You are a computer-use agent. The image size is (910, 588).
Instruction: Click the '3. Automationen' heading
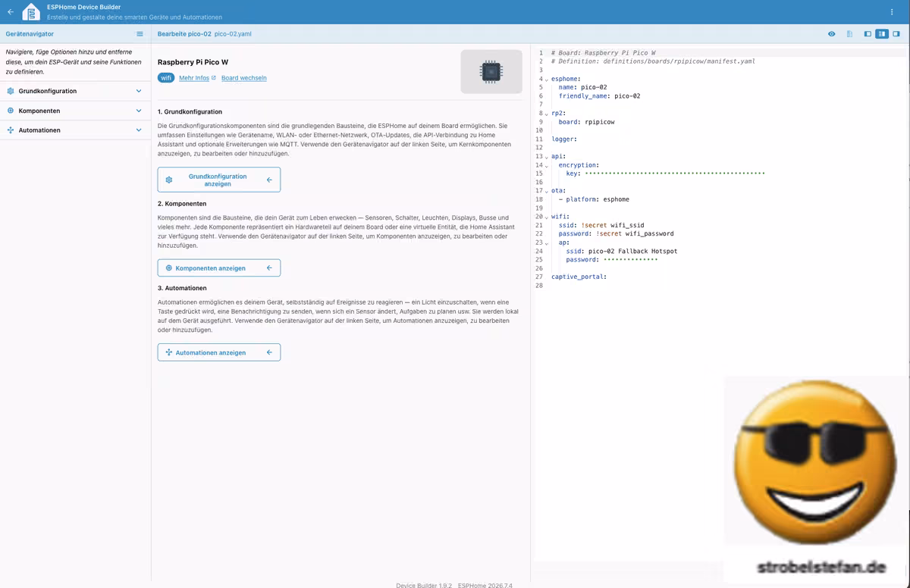pyautogui.click(x=182, y=288)
